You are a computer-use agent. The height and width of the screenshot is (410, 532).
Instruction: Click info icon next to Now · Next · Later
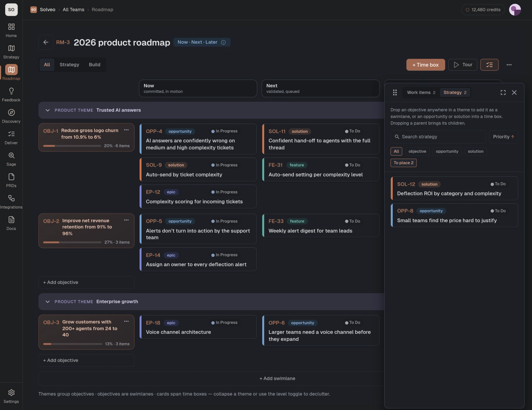[x=223, y=42]
